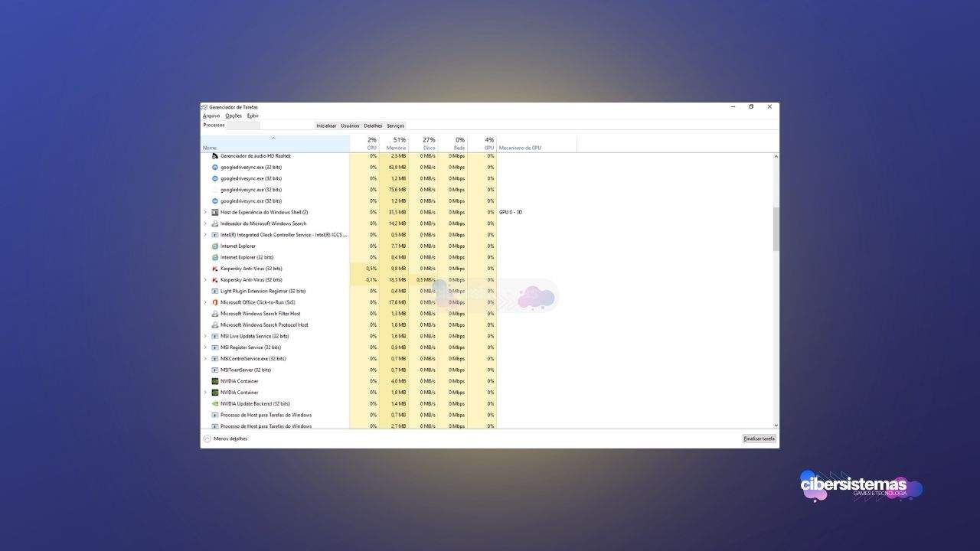
Task: Open the Opções menu
Action: click(234, 116)
